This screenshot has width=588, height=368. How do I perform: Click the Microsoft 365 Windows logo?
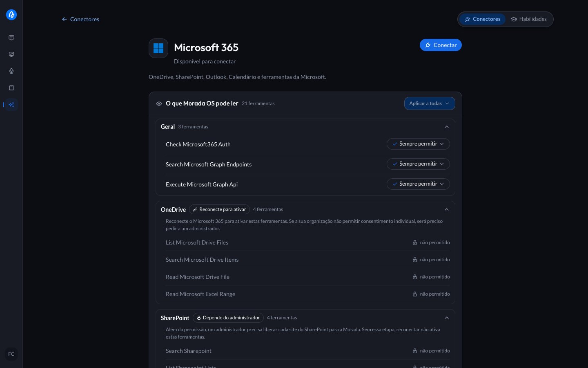158,48
